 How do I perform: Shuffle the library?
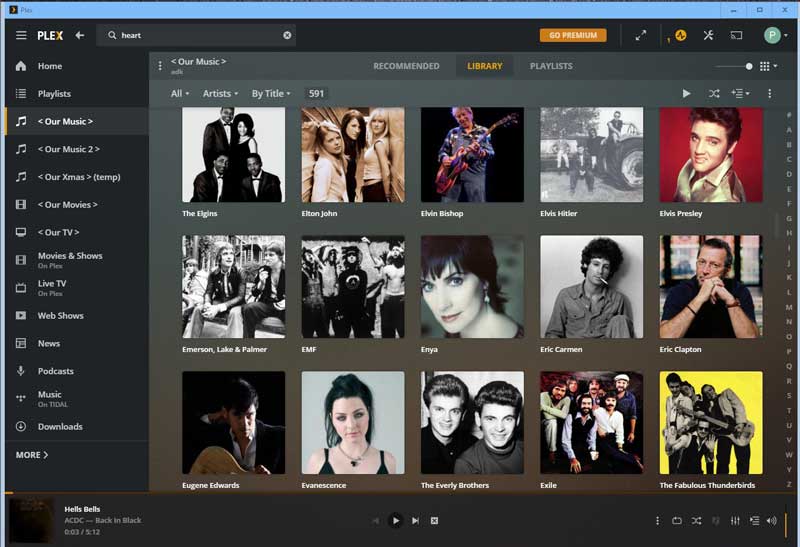point(714,93)
